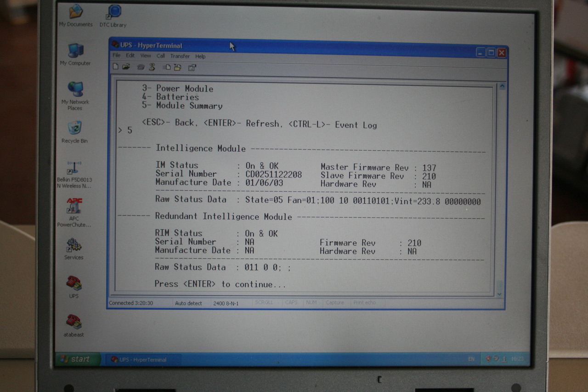Screen dimensions: 588x392
Task: Click the 'Raw Status Data : 011 0 0' line
Action: tap(223, 267)
